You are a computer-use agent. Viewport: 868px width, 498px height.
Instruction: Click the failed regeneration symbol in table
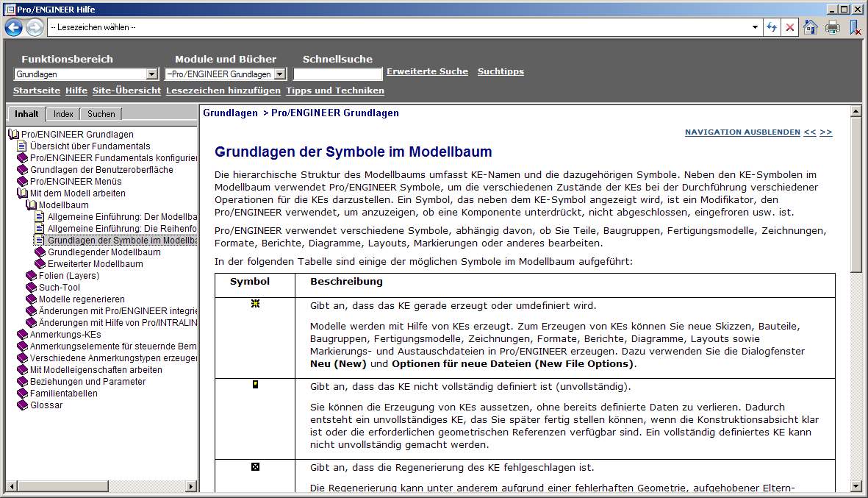255,467
